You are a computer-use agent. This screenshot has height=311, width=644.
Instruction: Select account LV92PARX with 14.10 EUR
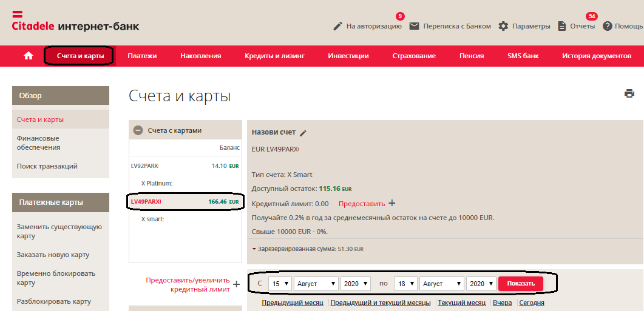[x=185, y=166]
